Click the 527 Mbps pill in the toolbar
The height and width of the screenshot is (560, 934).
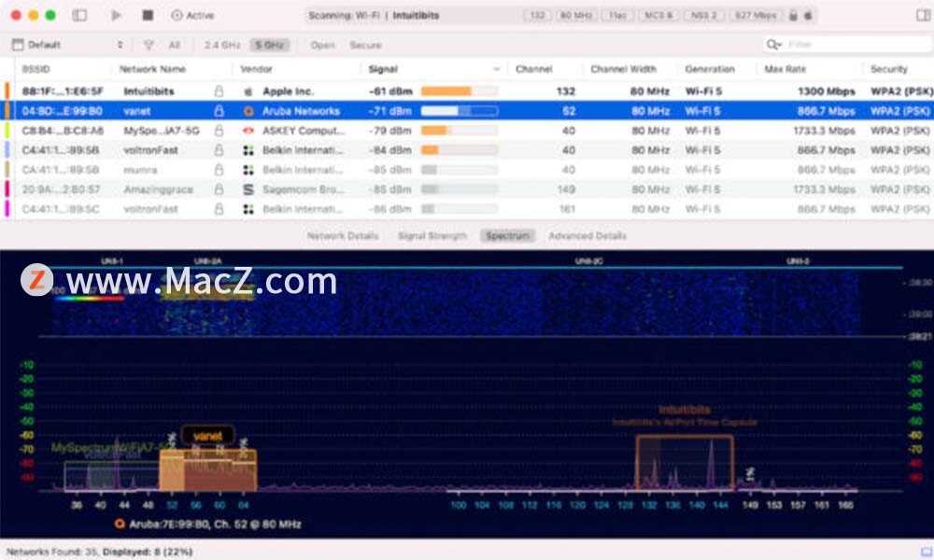click(x=756, y=16)
